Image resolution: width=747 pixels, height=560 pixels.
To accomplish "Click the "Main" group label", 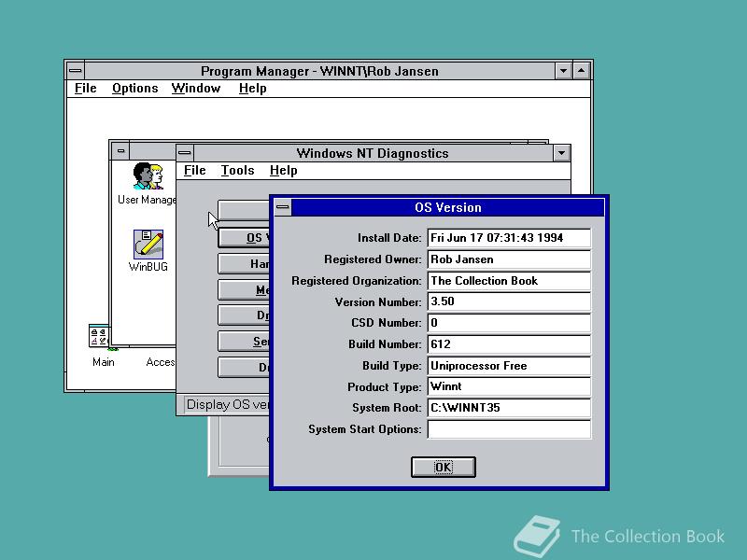I will (104, 362).
